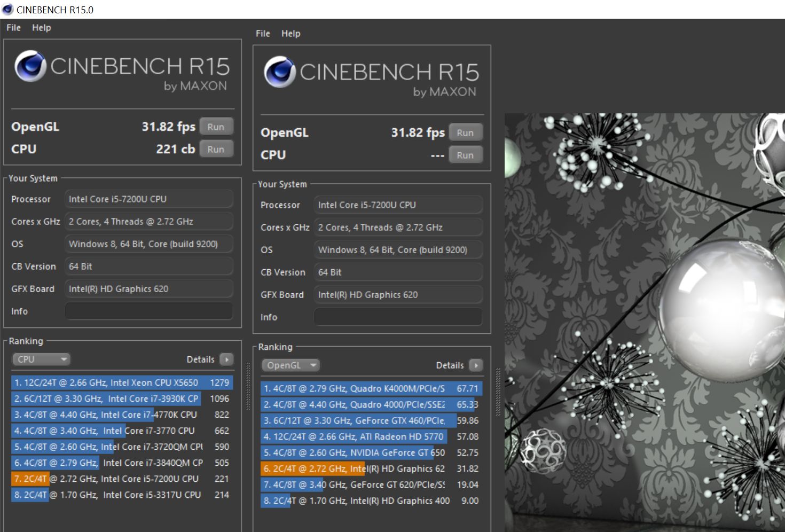This screenshot has height=532, width=785.
Task: Click the Cinebench icon in the title bar
Action: 7,9
